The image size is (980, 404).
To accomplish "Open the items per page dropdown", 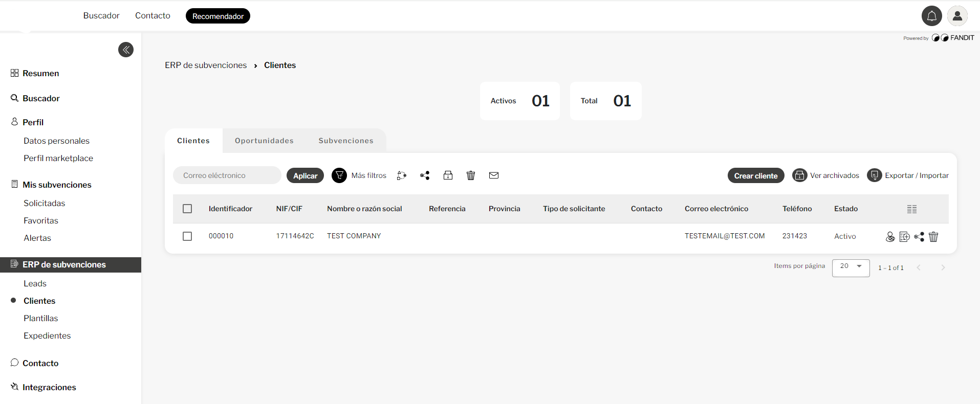I will point(851,267).
